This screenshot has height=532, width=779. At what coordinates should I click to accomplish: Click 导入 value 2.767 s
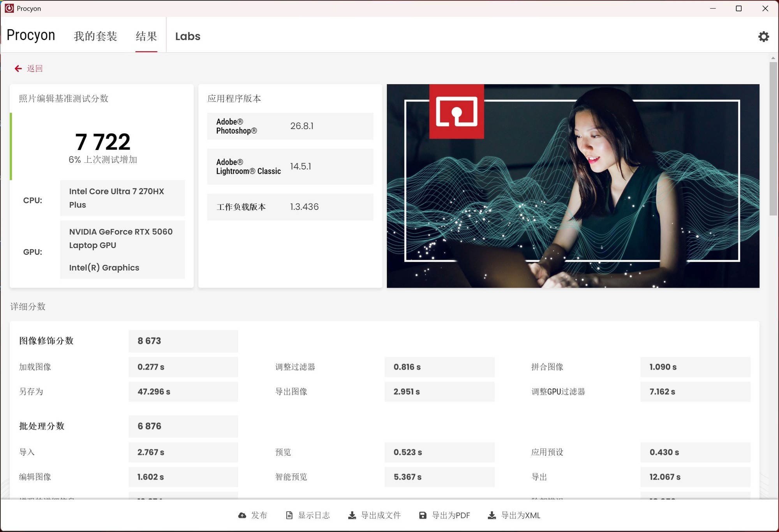183,452
